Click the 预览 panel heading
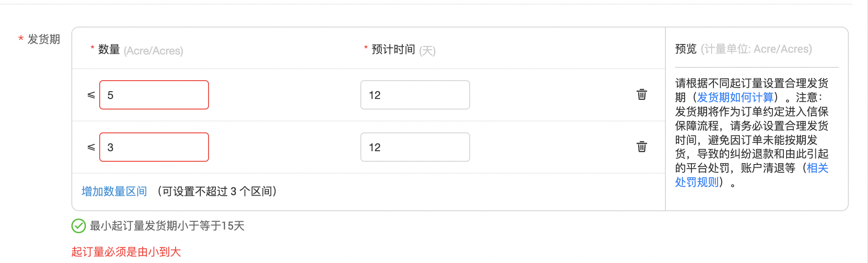 [x=686, y=49]
